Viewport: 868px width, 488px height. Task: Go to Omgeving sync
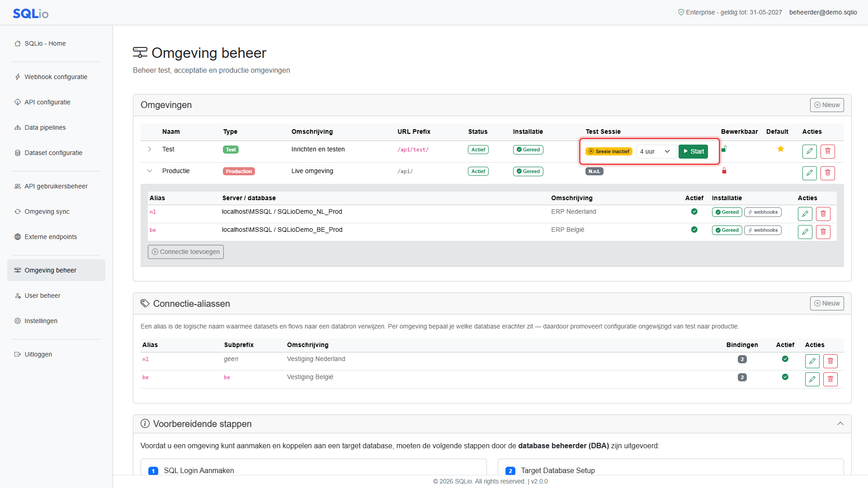click(x=56, y=211)
